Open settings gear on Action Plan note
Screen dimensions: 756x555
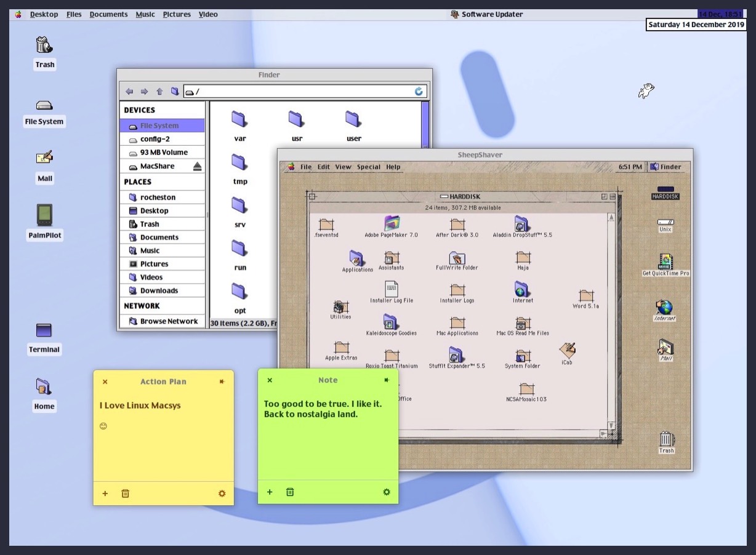222,493
